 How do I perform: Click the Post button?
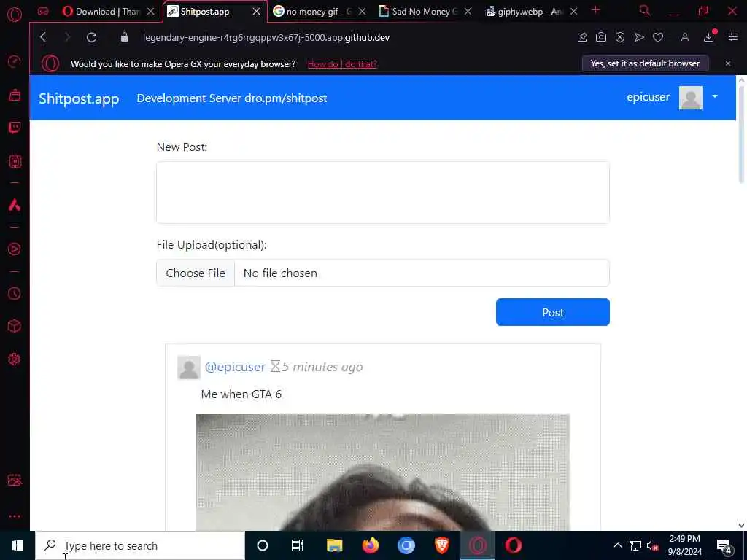[553, 312]
